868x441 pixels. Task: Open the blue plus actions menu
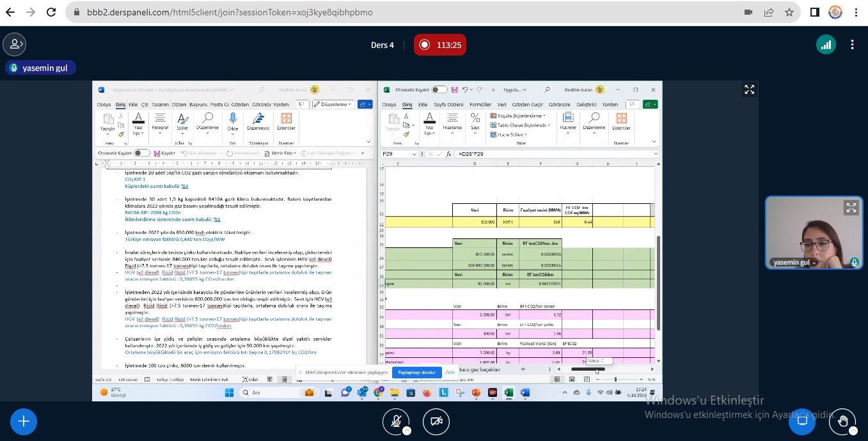(x=24, y=421)
